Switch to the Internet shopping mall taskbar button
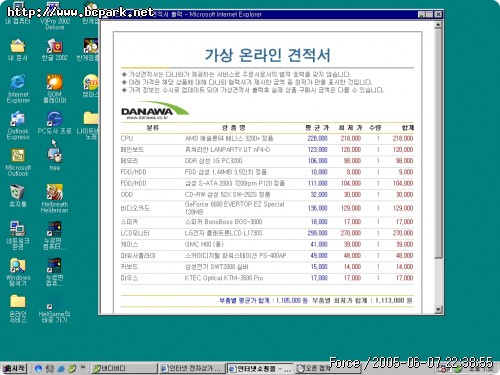The image size is (500, 375). (260, 369)
